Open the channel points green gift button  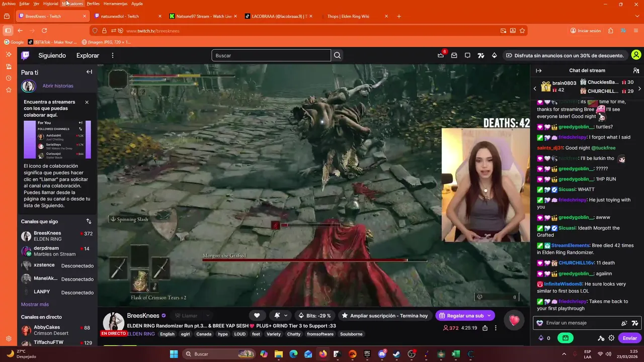coord(566,338)
